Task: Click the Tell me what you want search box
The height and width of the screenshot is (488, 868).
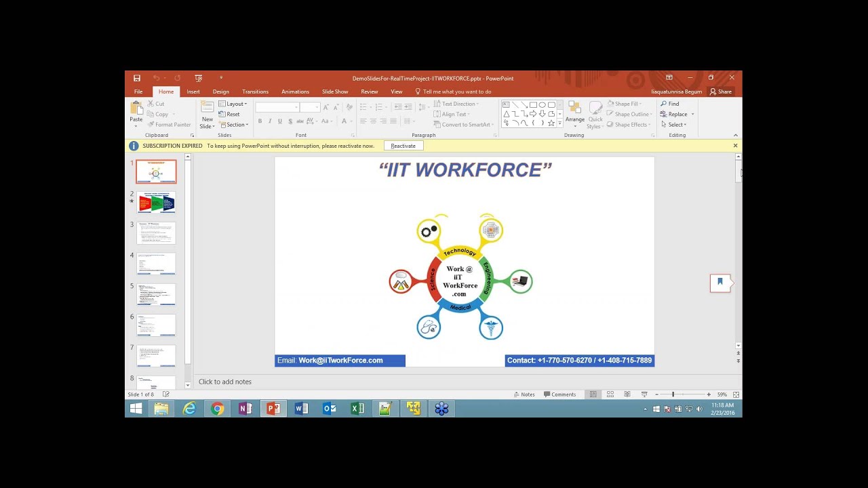Action: point(453,91)
